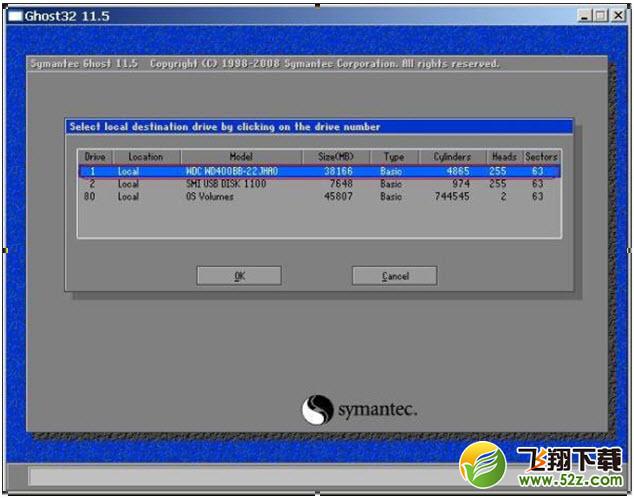Click the Symantec logo
Viewport: 634px width, 499px height.
[359, 410]
